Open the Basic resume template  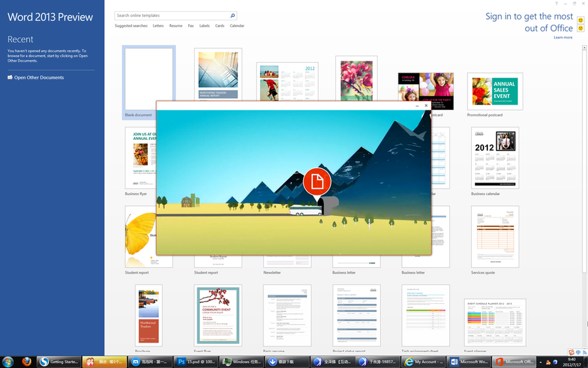click(288, 315)
